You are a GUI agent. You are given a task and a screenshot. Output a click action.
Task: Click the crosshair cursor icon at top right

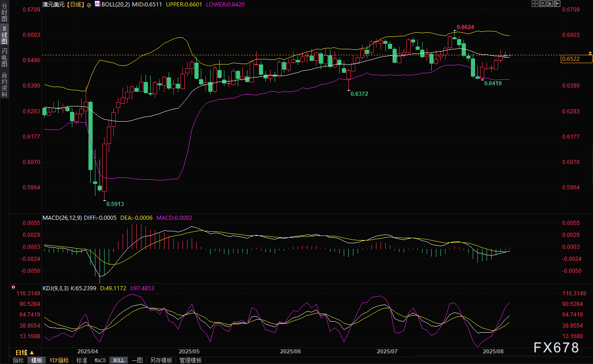point(535,4)
